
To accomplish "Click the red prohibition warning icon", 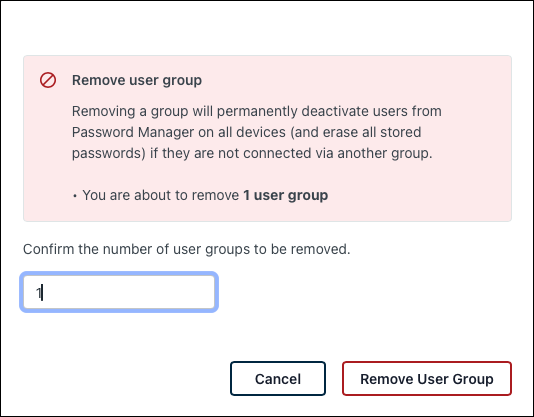I will (x=48, y=80).
